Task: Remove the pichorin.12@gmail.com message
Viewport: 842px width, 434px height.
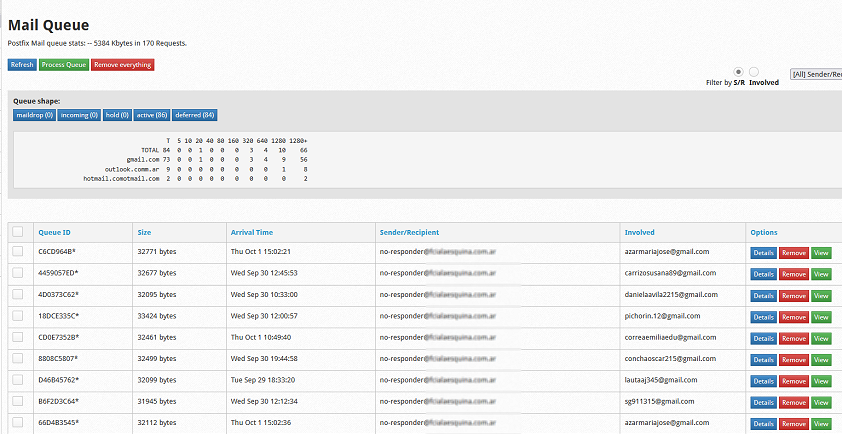Action: coord(794,317)
